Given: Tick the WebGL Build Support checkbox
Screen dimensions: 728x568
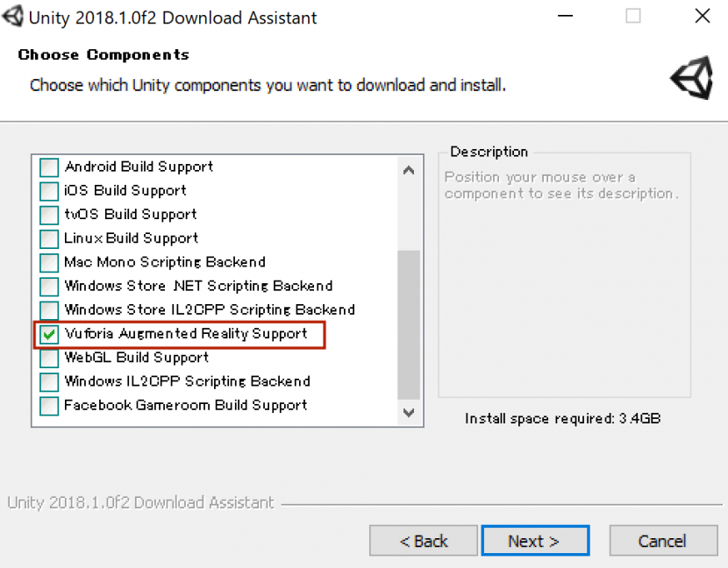Looking at the screenshot, I should tap(50, 358).
